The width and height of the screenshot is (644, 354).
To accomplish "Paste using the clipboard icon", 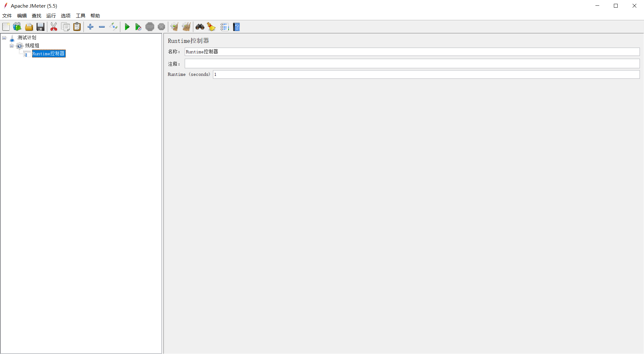I will tap(77, 27).
